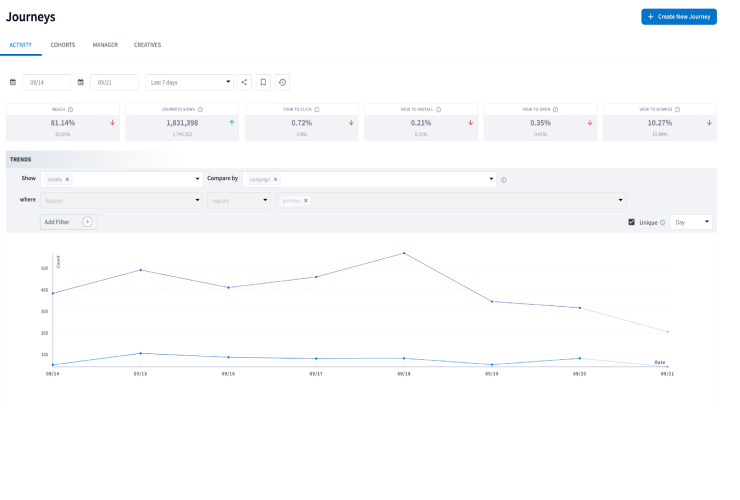Image resolution: width=740 pixels, height=500 pixels.
Task: Expand the Compare by dropdown
Action: 491,179
